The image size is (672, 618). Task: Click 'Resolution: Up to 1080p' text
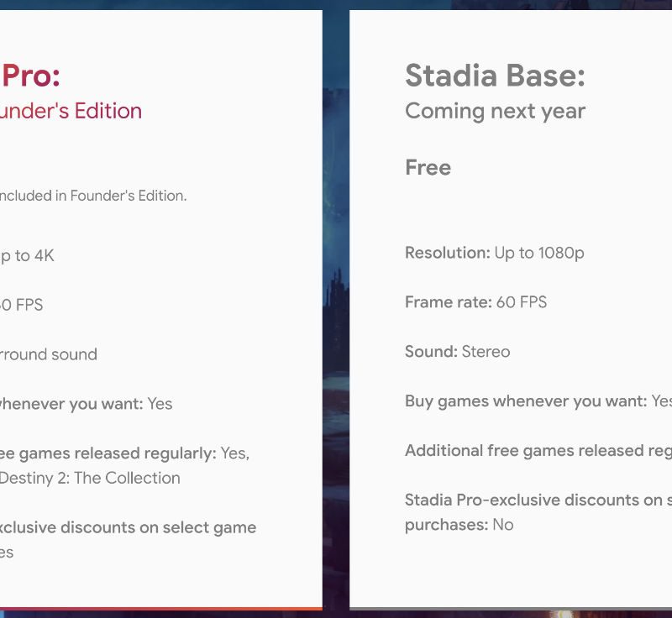(494, 253)
